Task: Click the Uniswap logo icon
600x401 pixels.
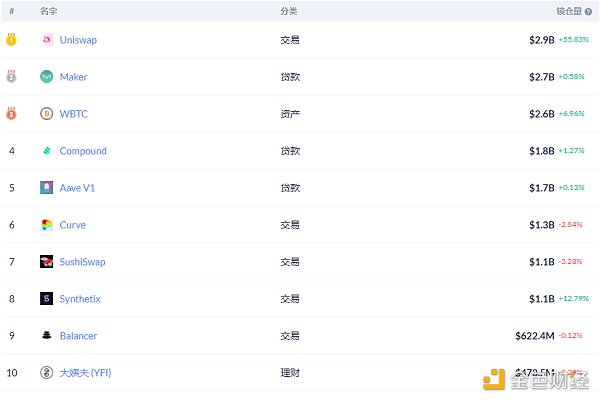Action: pos(46,40)
